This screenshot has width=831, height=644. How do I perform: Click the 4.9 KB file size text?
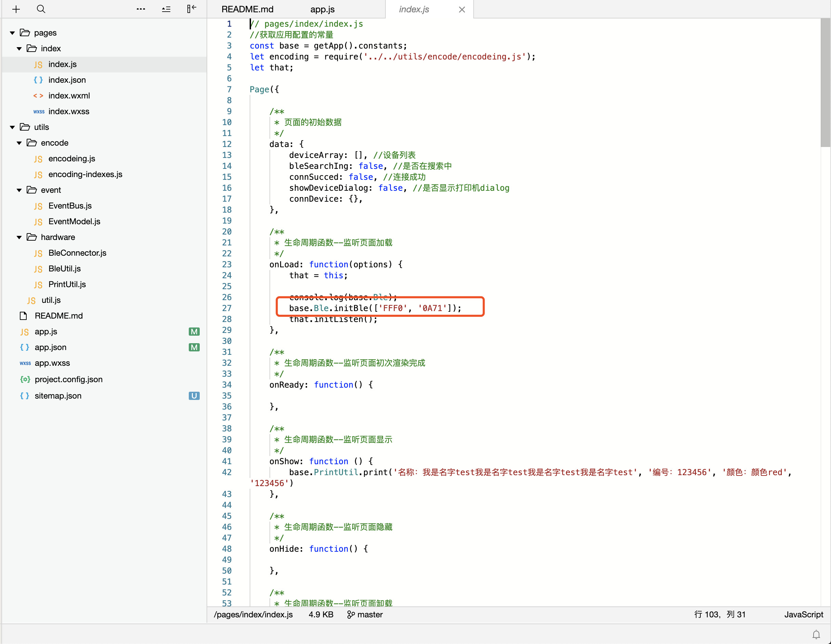[x=321, y=614]
